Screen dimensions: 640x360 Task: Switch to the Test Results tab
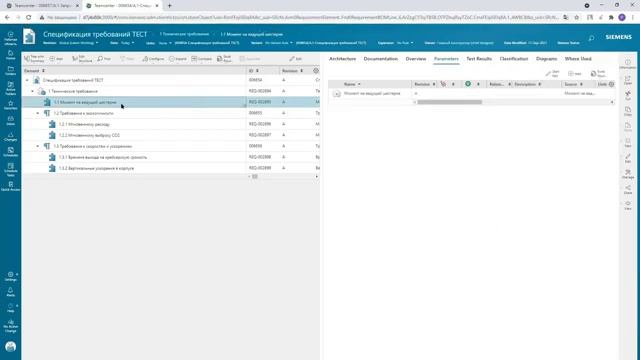point(479,59)
